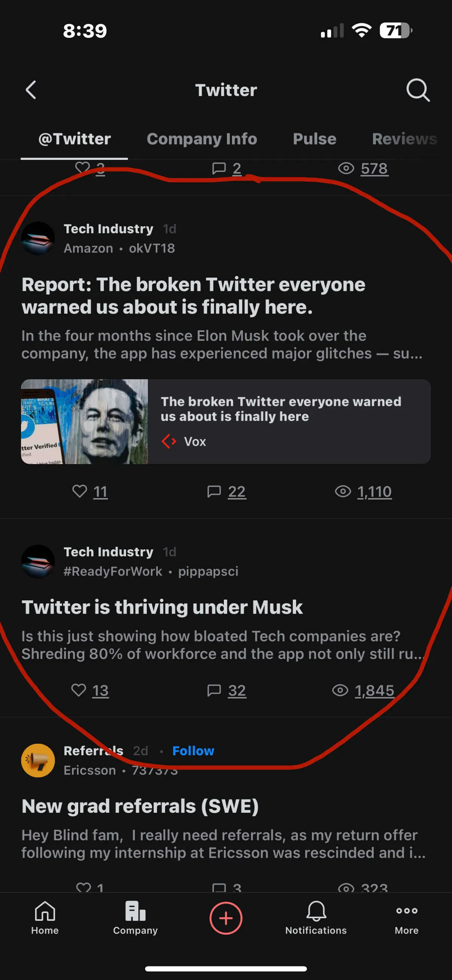Open the Vox article link card
The image size is (452, 980).
289,421
